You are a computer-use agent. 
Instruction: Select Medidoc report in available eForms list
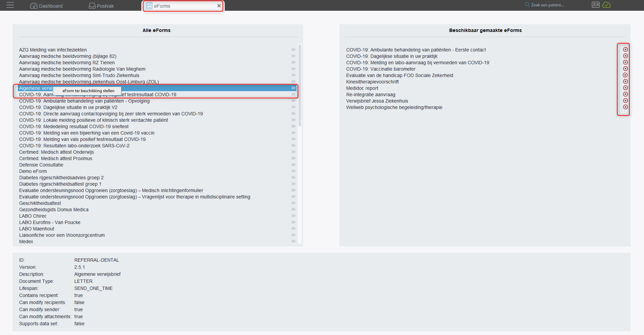pos(362,88)
